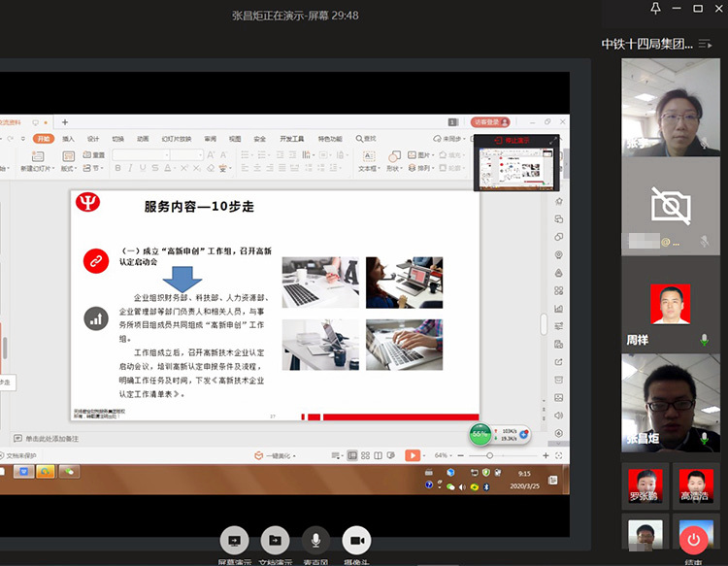Click the 访客登录 login button
This screenshot has height=566, width=728.
click(487, 122)
